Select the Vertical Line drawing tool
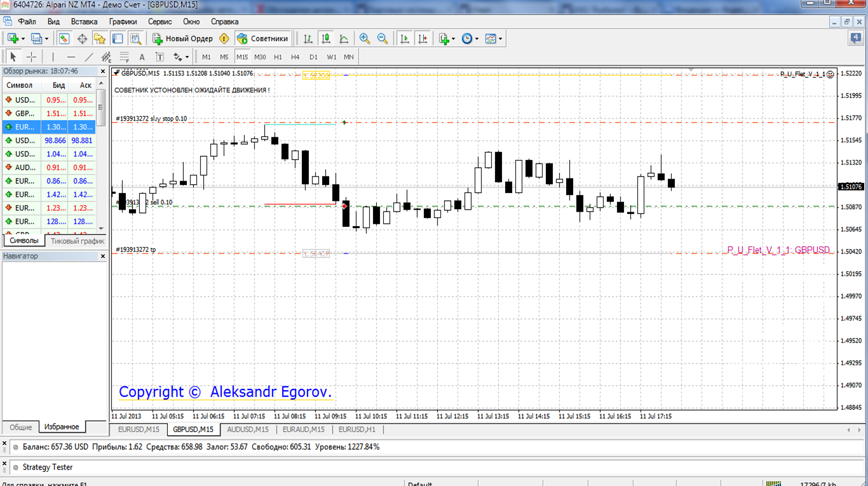 (53, 57)
